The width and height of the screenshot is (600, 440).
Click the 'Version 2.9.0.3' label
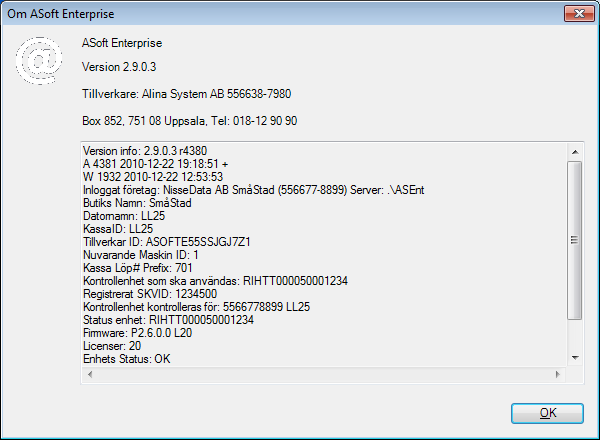pyautogui.click(x=119, y=67)
